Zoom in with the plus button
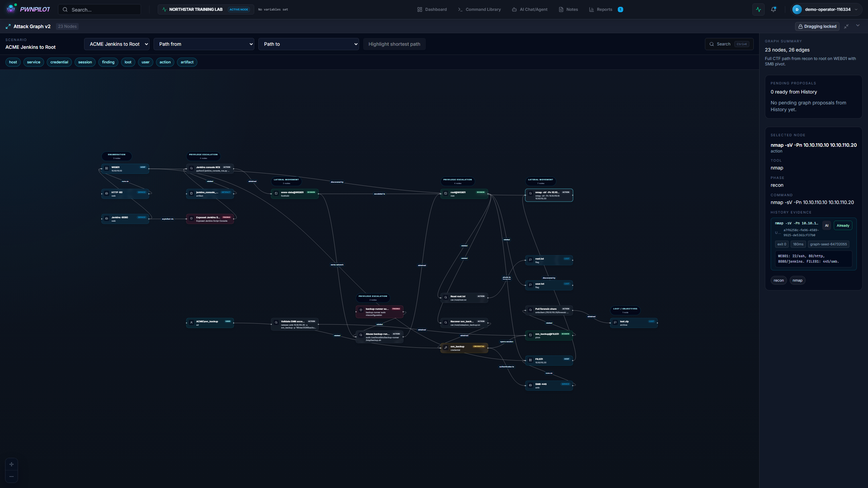Image resolution: width=868 pixels, height=488 pixels. [x=12, y=464]
